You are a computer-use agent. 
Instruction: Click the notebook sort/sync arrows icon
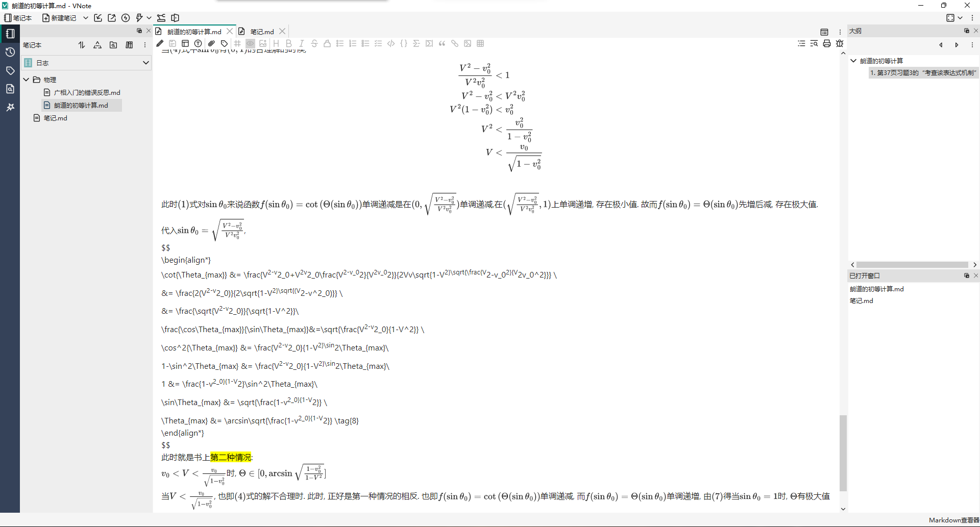[82, 45]
